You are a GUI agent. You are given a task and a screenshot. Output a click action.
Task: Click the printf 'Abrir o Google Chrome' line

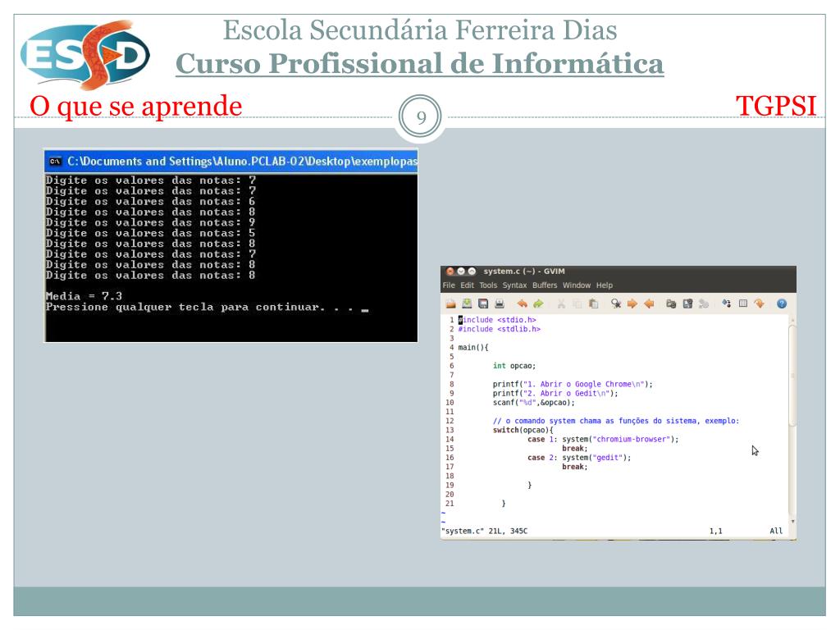[x=573, y=384]
